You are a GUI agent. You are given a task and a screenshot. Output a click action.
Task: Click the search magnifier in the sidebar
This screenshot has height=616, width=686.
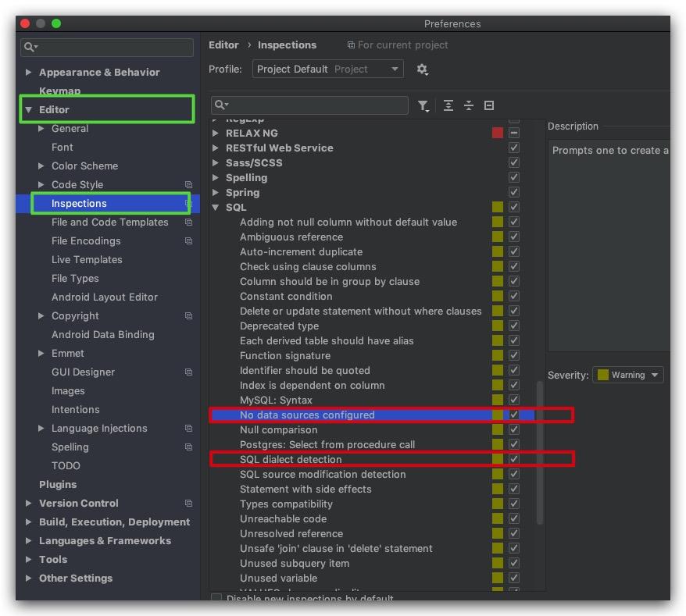pyautogui.click(x=30, y=47)
